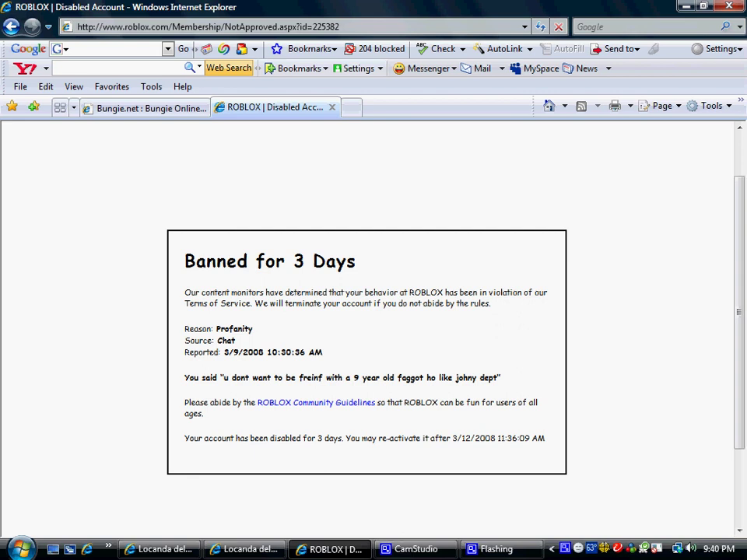This screenshot has height=560, width=747.
Task: Click the Yahoo Web Search button
Action: tap(228, 68)
